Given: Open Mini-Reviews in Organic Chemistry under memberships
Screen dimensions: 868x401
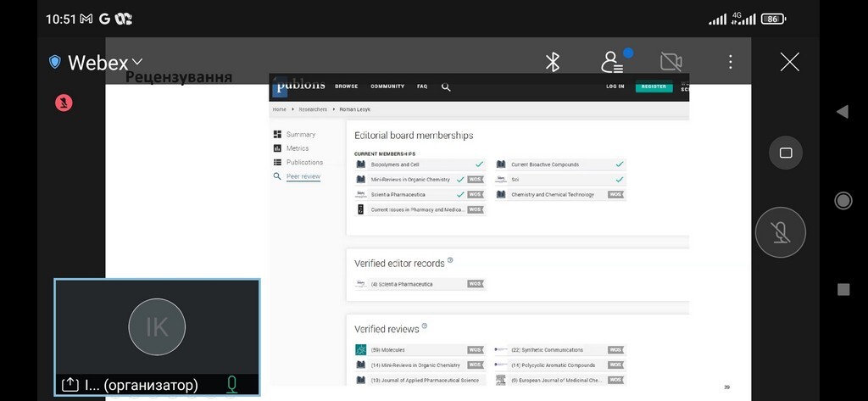Looking at the screenshot, I should 420,180.
